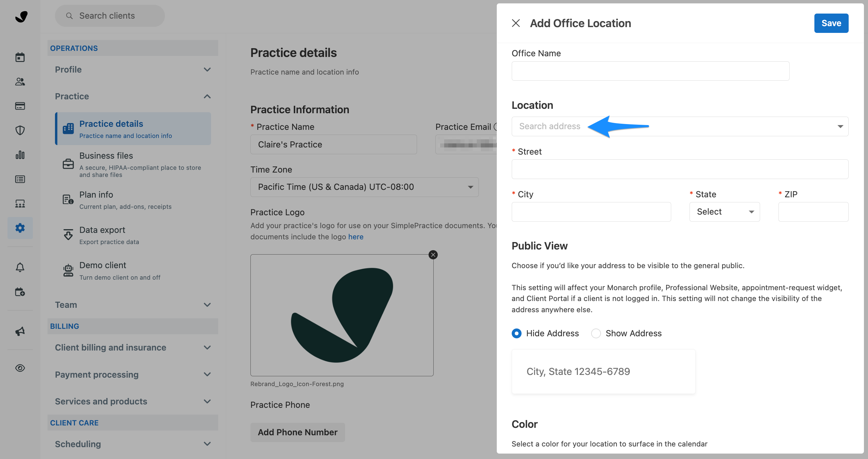Click the Practice Email input field
The image size is (868, 459).
coord(466,144)
